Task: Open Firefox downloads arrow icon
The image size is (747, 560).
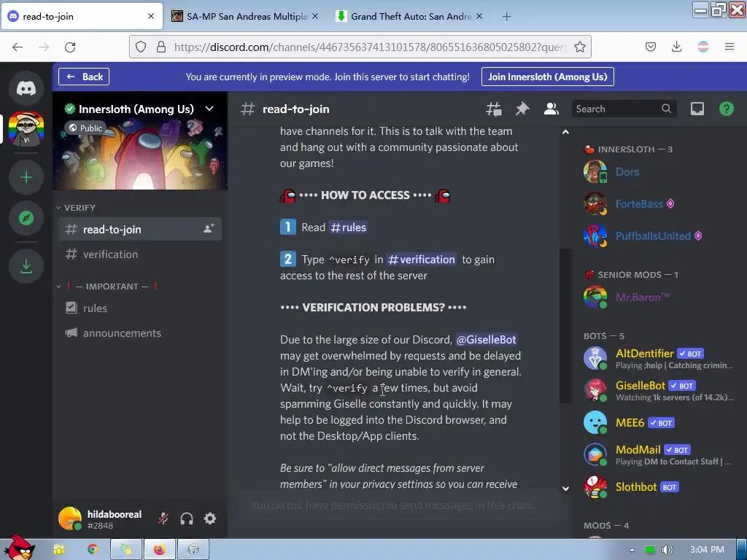Action: coord(676,47)
